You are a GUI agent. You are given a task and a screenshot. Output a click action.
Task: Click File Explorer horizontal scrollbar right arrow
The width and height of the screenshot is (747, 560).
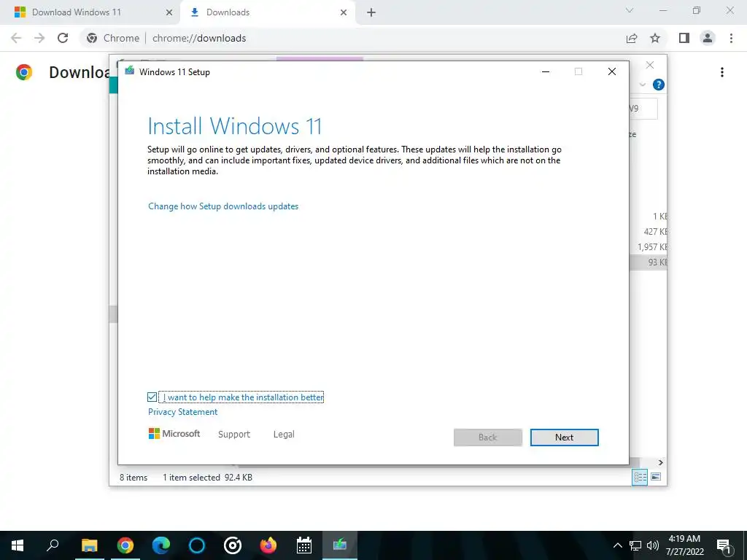(x=660, y=462)
